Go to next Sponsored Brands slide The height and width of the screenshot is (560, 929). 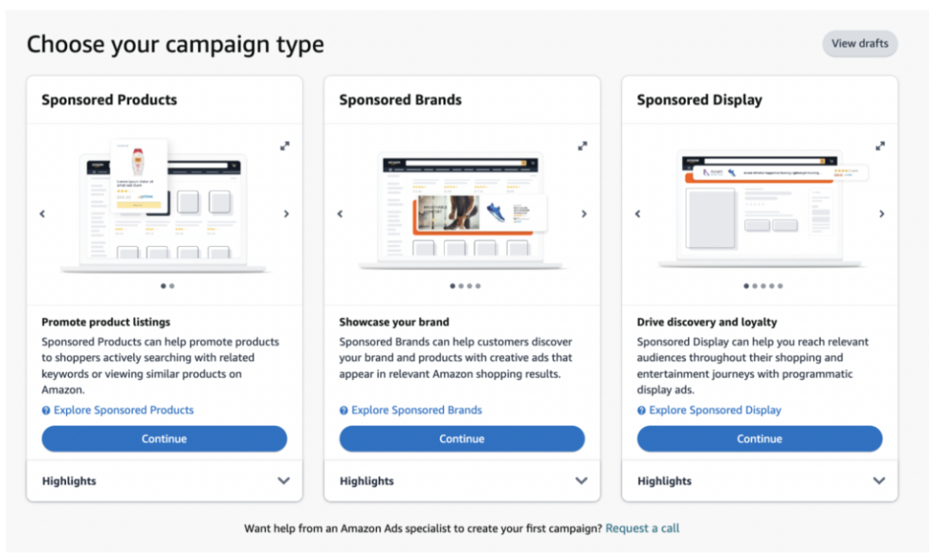click(584, 214)
